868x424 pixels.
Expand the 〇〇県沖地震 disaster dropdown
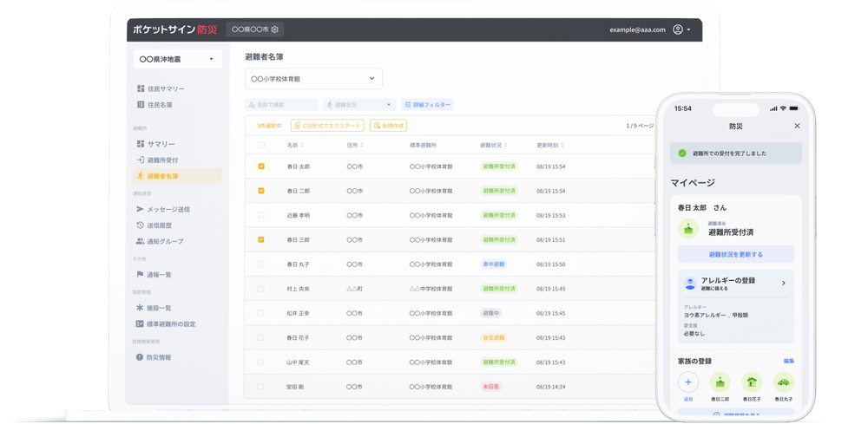(x=177, y=60)
